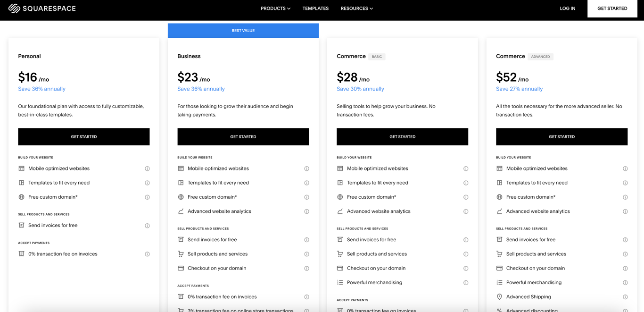Select Get Started for Commerce Basic plan

(402, 136)
